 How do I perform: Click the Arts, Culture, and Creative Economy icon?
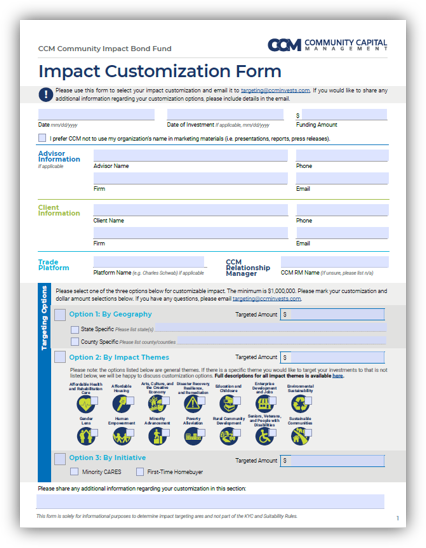tap(157, 404)
